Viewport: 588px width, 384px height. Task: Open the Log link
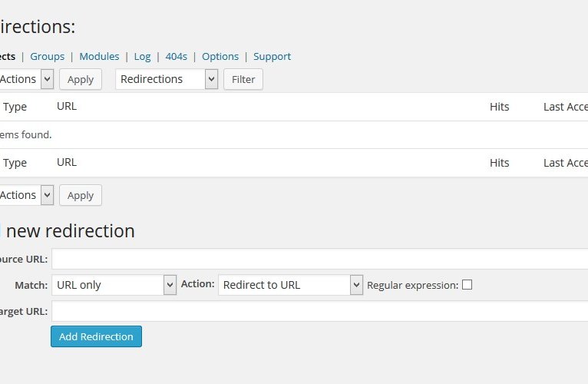pyautogui.click(x=142, y=56)
